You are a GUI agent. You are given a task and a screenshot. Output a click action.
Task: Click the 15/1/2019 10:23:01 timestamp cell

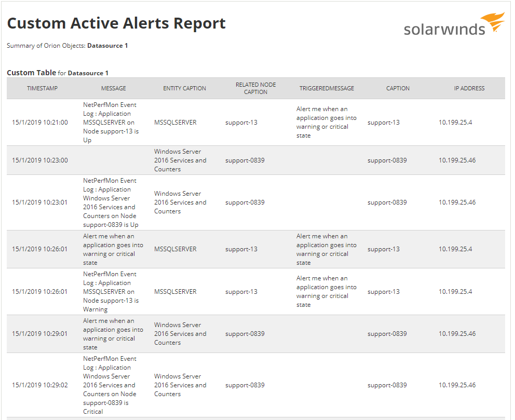(x=40, y=202)
